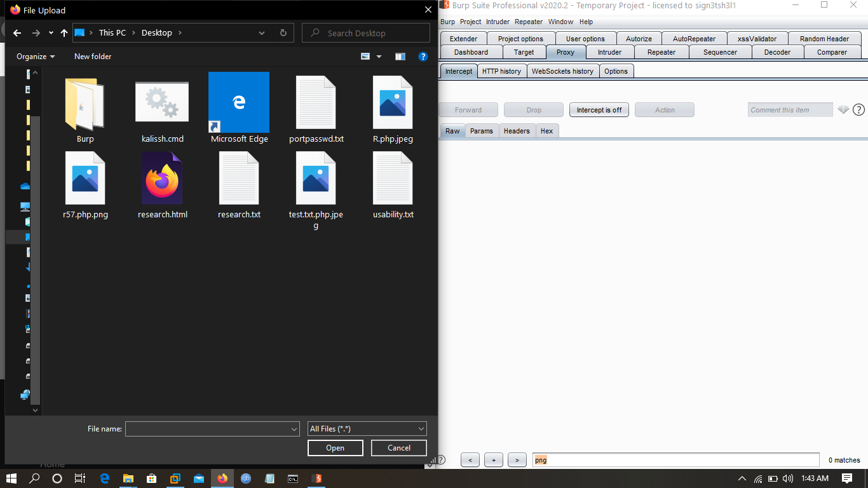Switch to Burp Suite taskbar icon

pos(316,478)
